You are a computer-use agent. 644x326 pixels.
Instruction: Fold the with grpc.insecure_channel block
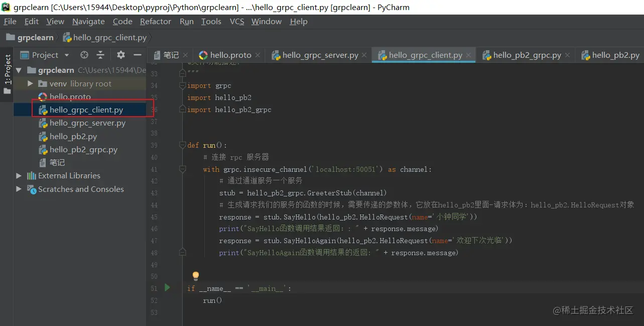183,169
